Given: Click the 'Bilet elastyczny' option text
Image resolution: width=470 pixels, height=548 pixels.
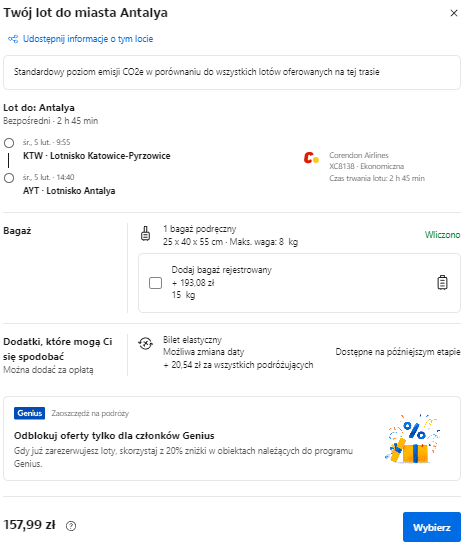Looking at the screenshot, I should (192, 340).
